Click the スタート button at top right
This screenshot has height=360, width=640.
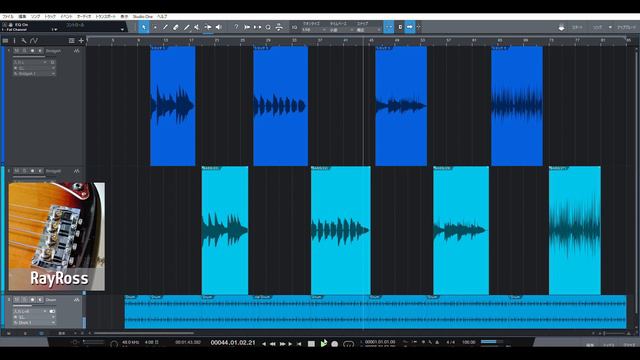(578, 27)
